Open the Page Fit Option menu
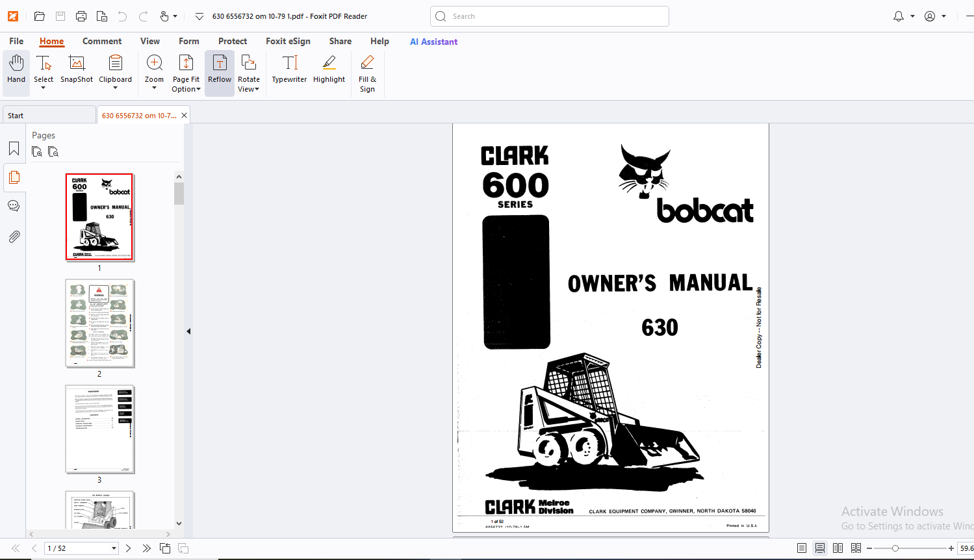This screenshot has width=974, height=560. (x=186, y=73)
